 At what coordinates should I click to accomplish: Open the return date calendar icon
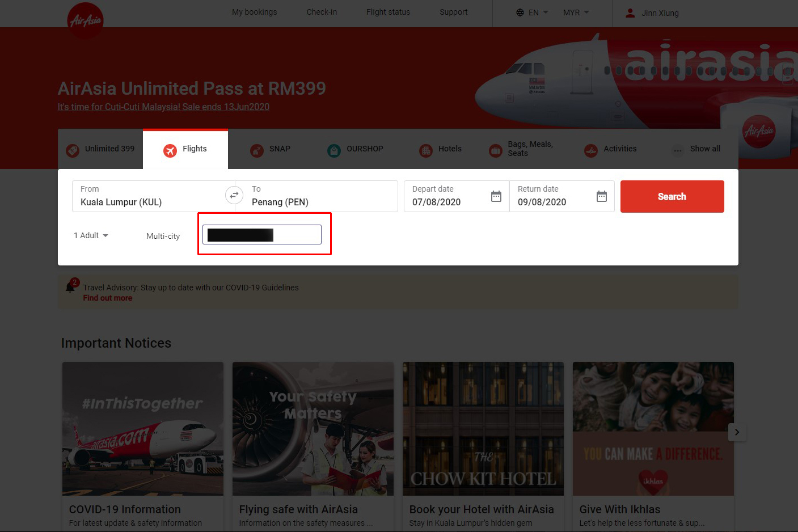pyautogui.click(x=601, y=196)
